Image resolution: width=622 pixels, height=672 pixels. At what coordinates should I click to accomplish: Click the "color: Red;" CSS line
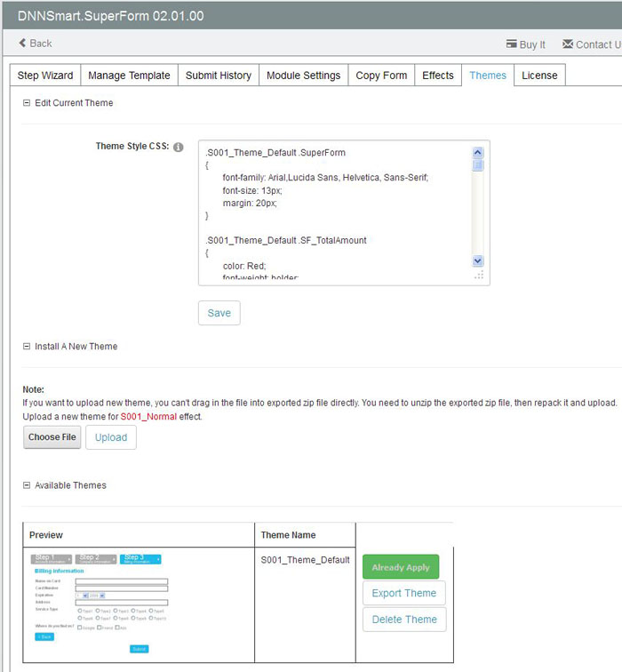244,266
